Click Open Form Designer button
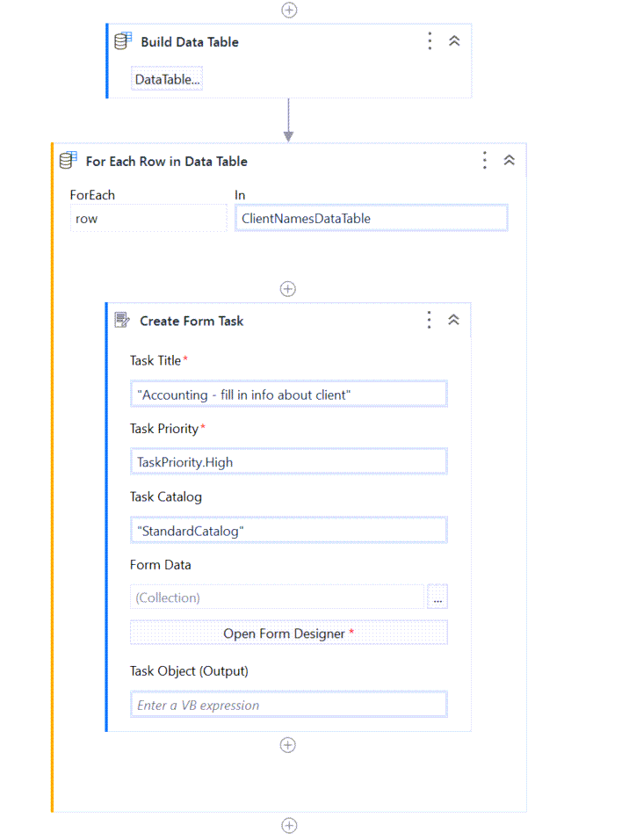The image size is (629, 840). 288,634
